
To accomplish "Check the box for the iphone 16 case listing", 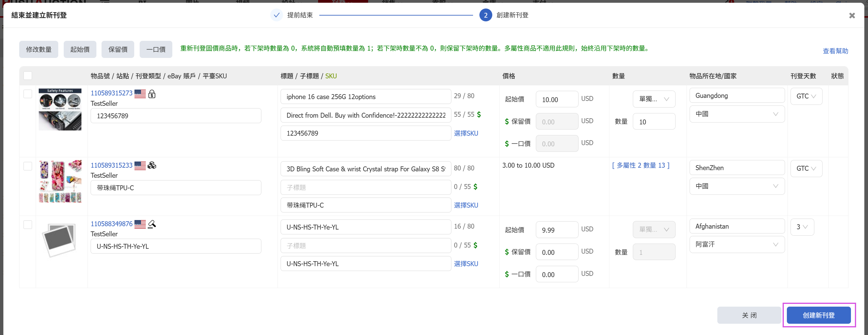I will pos(28,94).
